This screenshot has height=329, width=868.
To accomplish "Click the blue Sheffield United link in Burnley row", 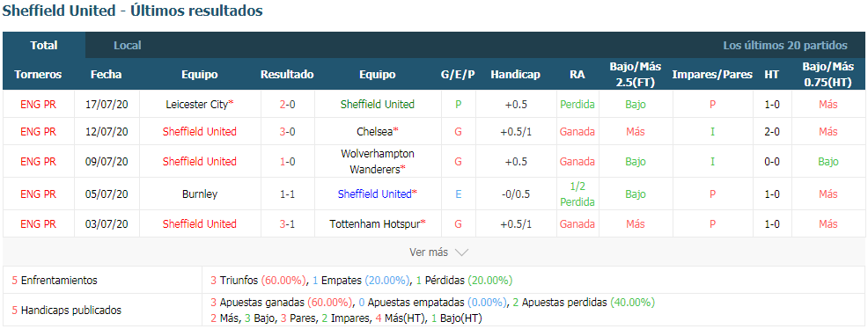I will point(375,194).
